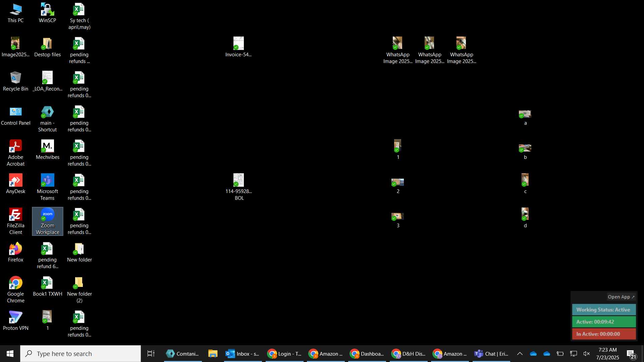Click the muted volume tray icon
Image resolution: width=644 pixels, height=362 pixels.
tap(587, 354)
